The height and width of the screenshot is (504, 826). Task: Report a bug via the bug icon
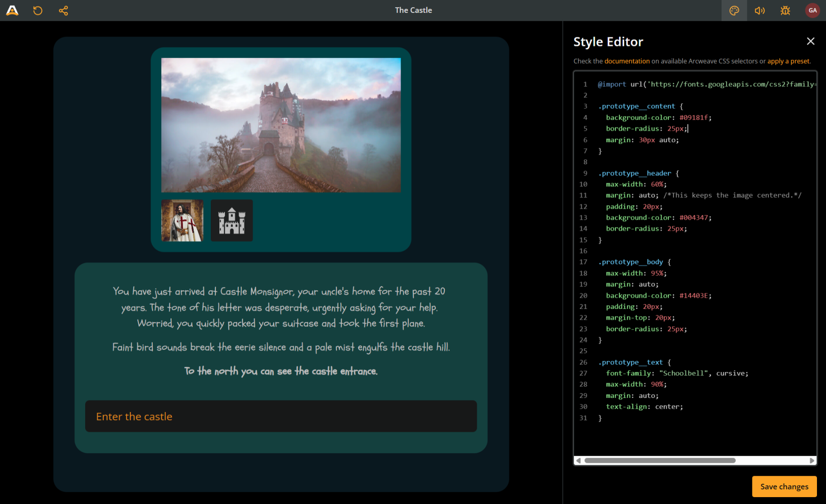pos(785,10)
